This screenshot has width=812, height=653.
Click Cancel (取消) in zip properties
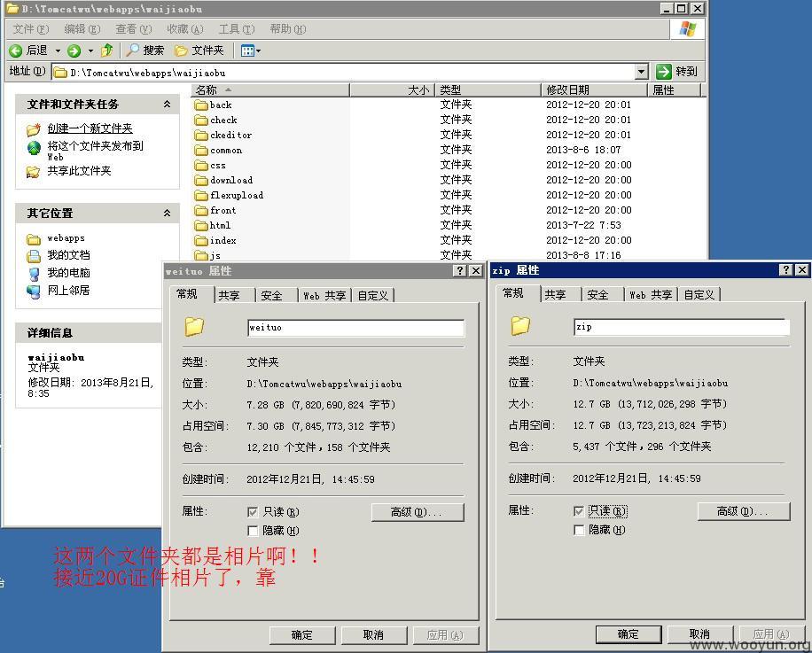point(699,634)
